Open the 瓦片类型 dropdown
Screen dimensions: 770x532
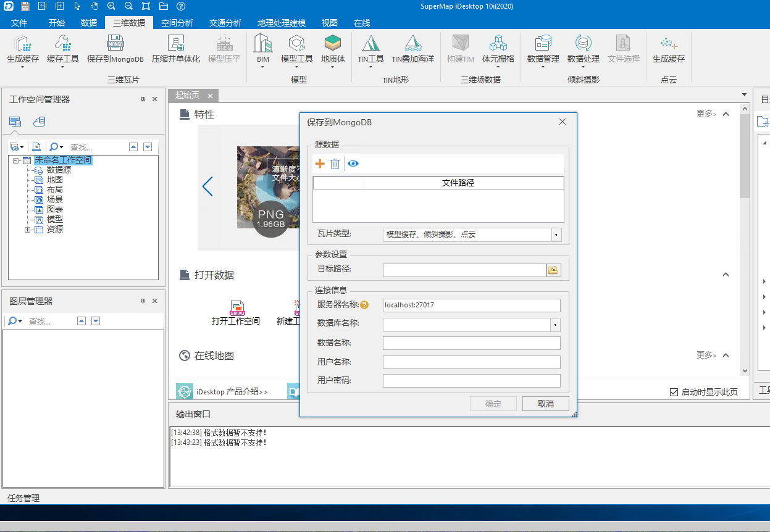tap(556, 235)
